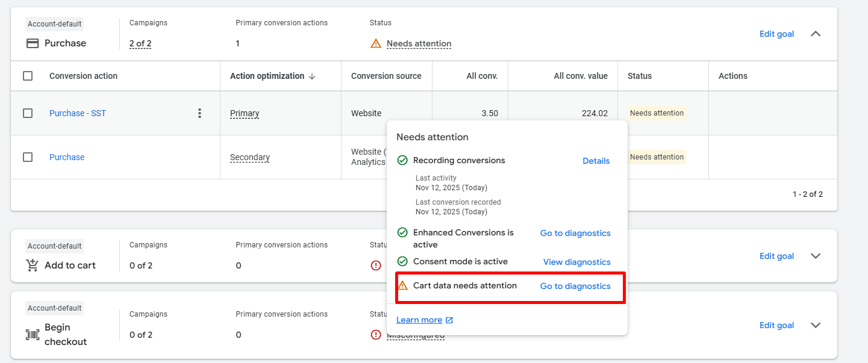The height and width of the screenshot is (363, 868).
Task: Open Go to diagnostics for Cart data
Action: click(575, 286)
